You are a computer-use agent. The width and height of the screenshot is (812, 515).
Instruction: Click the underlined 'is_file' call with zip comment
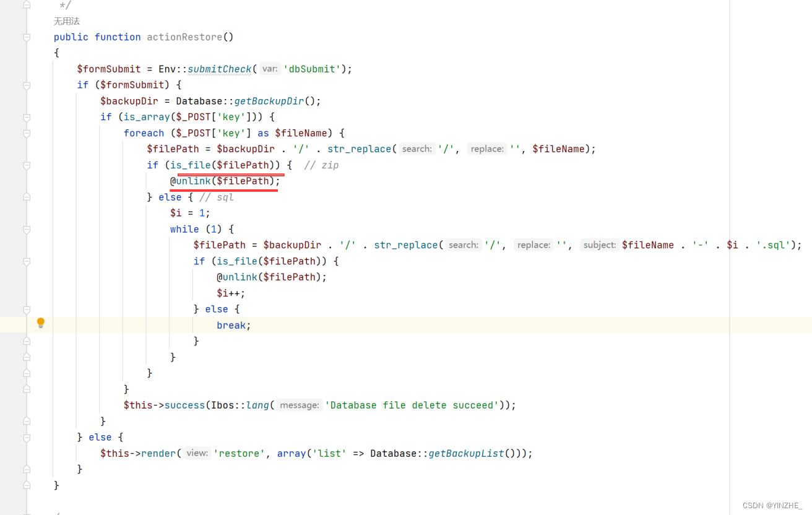coord(190,165)
